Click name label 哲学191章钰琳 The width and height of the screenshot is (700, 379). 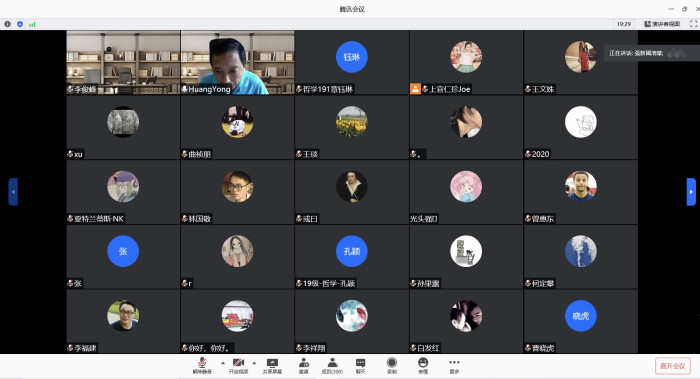click(x=328, y=89)
